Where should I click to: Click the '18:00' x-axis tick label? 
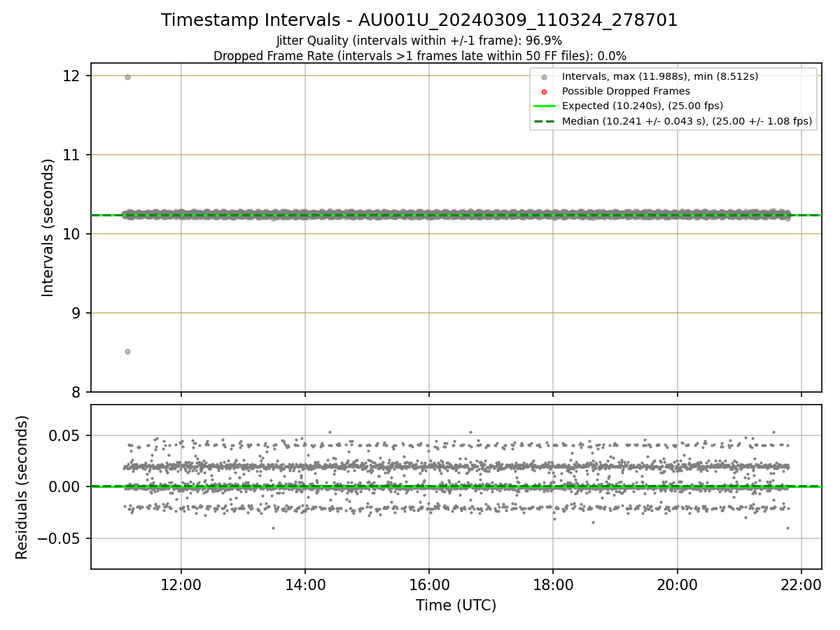pyautogui.click(x=553, y=584)
